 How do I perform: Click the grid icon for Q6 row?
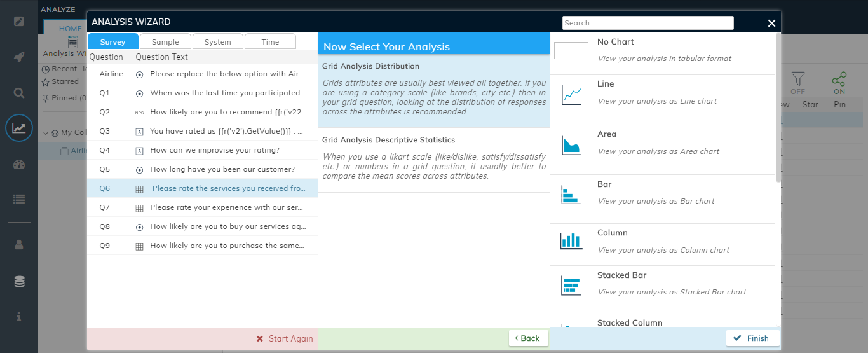coord(140,189)
